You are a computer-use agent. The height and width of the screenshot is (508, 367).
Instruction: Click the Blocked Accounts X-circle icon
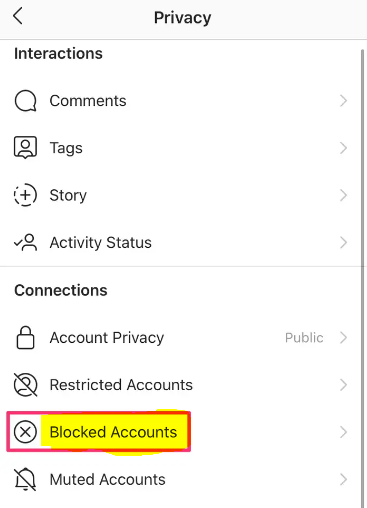[x=25, y=432]
